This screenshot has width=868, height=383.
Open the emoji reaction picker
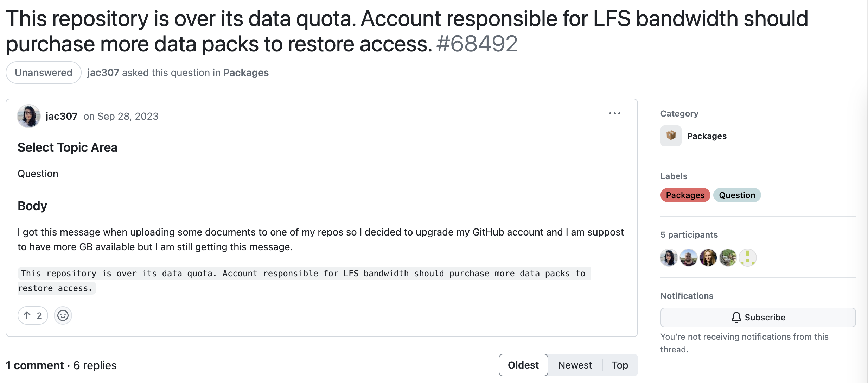[x=63, y=315]
